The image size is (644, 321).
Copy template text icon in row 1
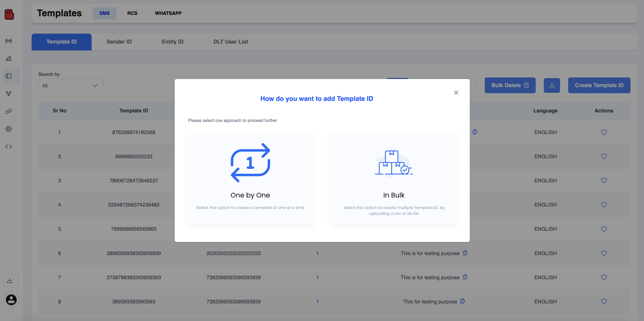pyautogui.click(x=475, y=132)
